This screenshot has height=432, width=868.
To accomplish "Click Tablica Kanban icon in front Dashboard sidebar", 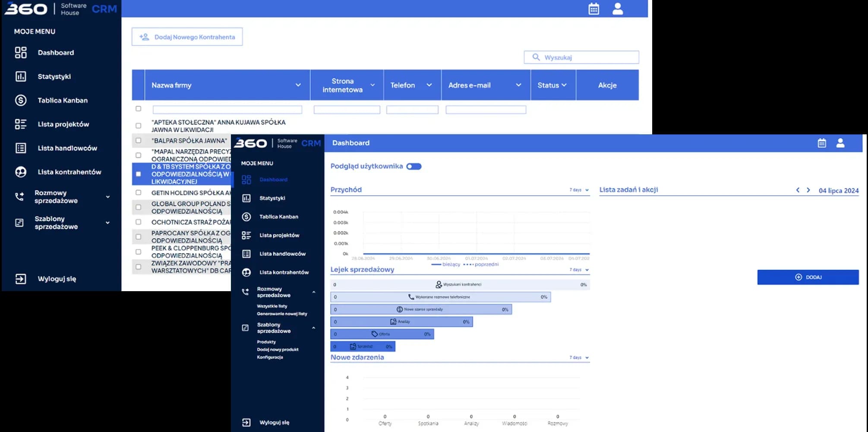I will coord(246,217).
